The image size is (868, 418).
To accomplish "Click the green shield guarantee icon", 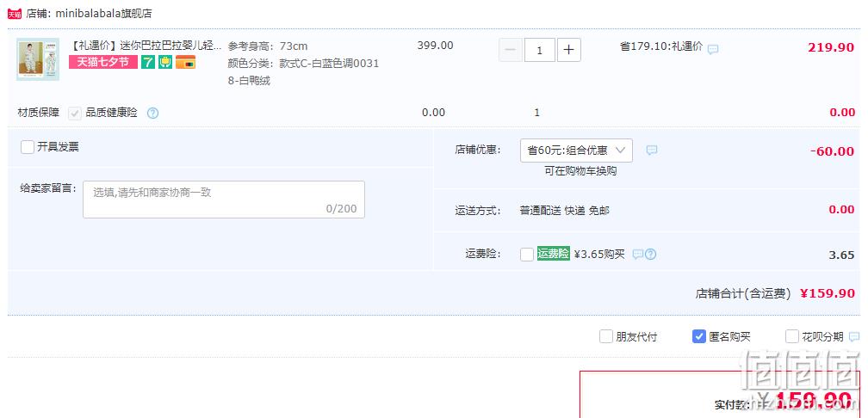I will point(165,62).
